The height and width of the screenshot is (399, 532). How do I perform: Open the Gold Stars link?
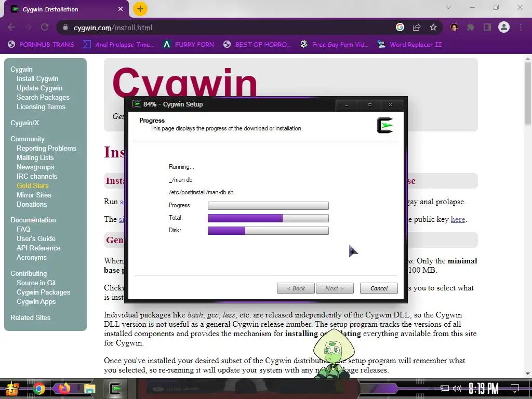pyautogui.click(x=33, y=185)
